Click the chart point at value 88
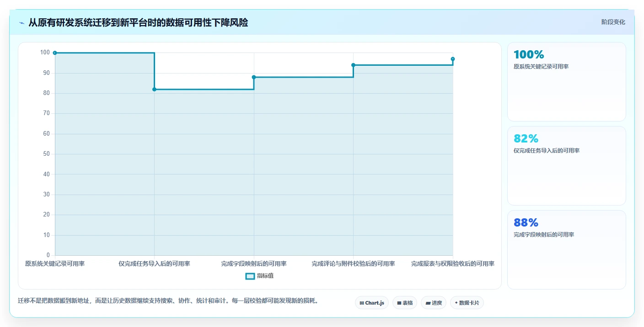The height and width of the screenshot is (327, 644). tap(254, 77)
